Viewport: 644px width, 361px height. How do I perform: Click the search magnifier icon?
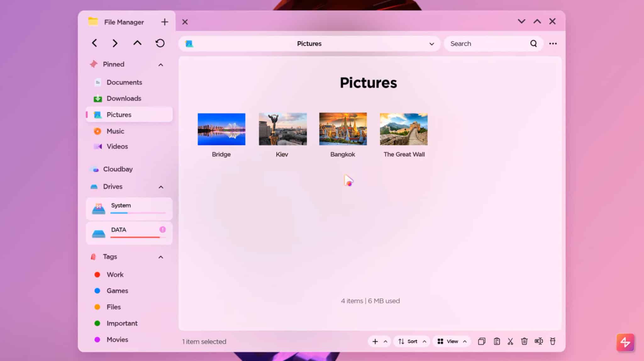tap(533, 43)
